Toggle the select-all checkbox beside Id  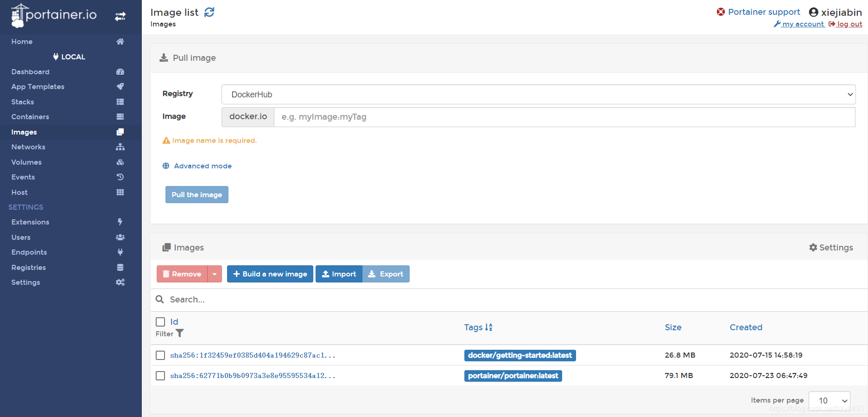(x=160, y=322)
